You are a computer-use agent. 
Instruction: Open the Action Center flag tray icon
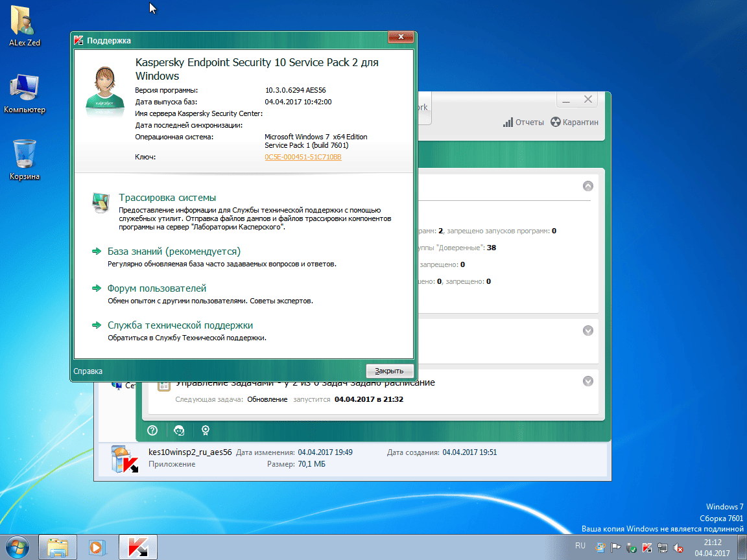tap(616, 548)
